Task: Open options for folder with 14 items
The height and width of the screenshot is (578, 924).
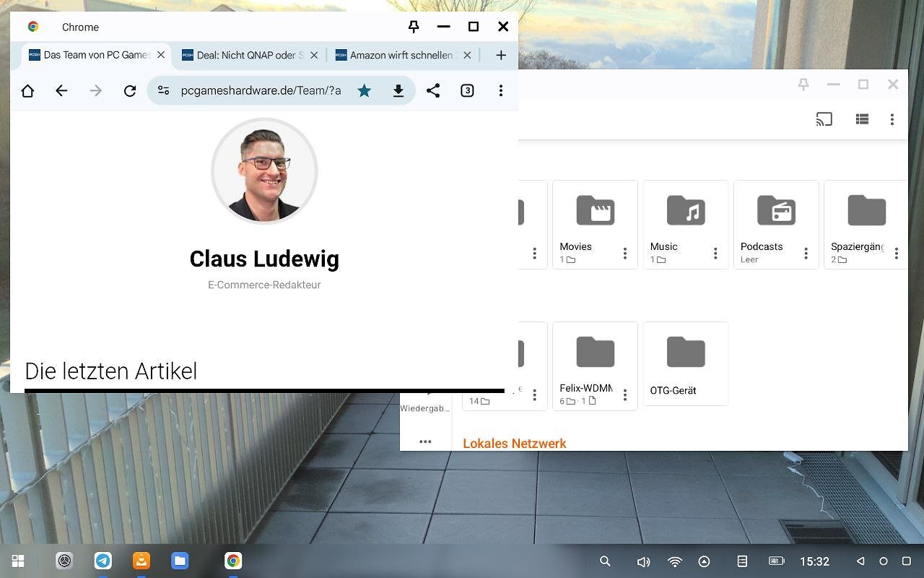Action: coord(534,395)
